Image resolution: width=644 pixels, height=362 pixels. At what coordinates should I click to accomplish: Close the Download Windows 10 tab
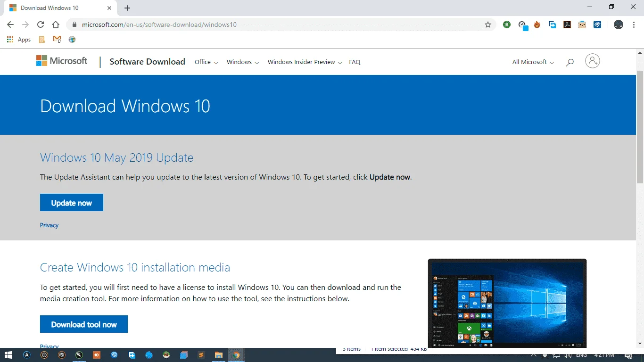point(109,8)
